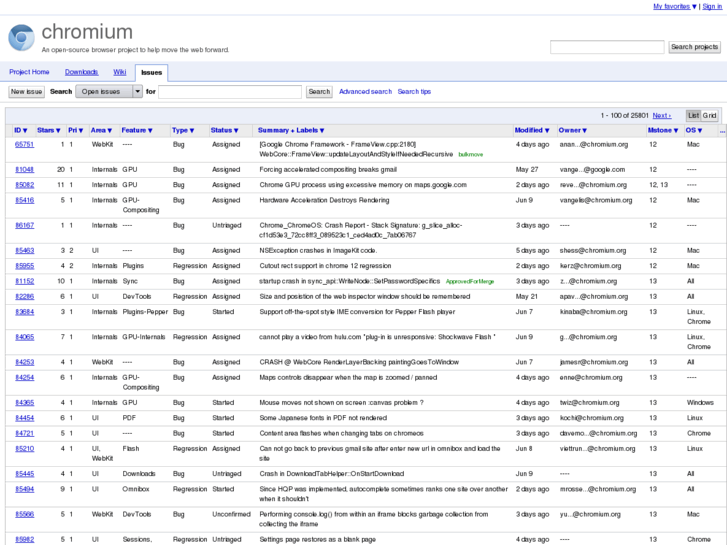Open issue 84454
This screenshot has width=727, height=545.
pyautogui.click(x=25, y=418)
